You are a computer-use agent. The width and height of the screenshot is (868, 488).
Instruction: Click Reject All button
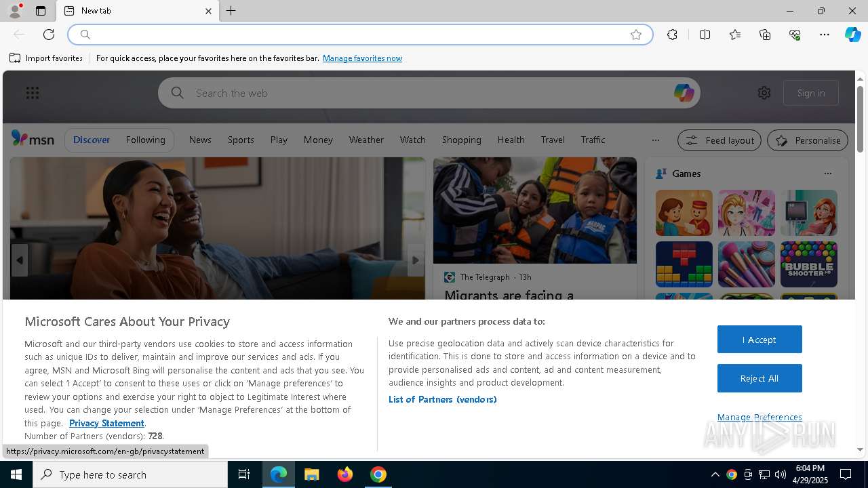[x=759, y=378]
